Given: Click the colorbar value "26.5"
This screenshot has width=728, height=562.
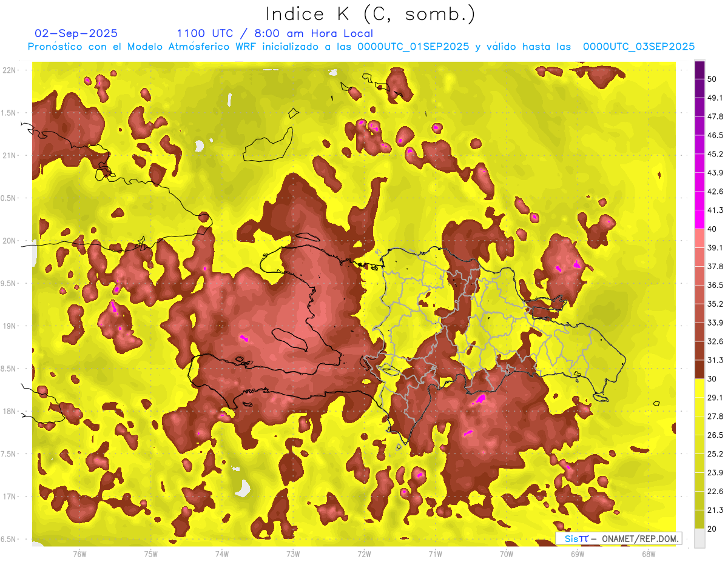Looking at the screenshot, I should tap(715, 435).
